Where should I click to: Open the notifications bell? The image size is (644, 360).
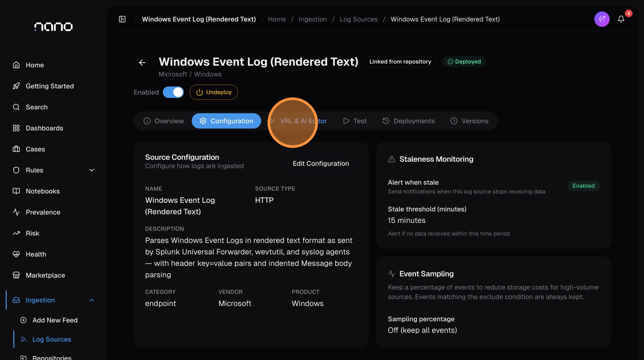coord(621,19)
